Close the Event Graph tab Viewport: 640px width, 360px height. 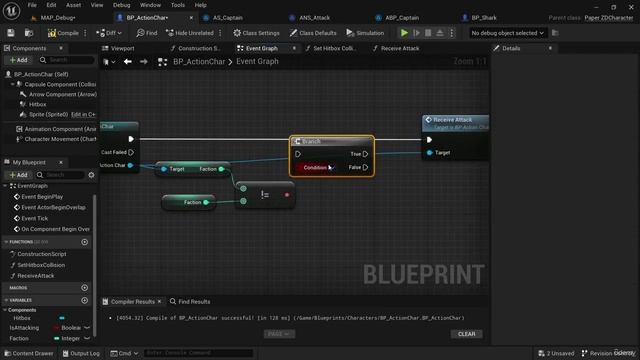(294, 48)
